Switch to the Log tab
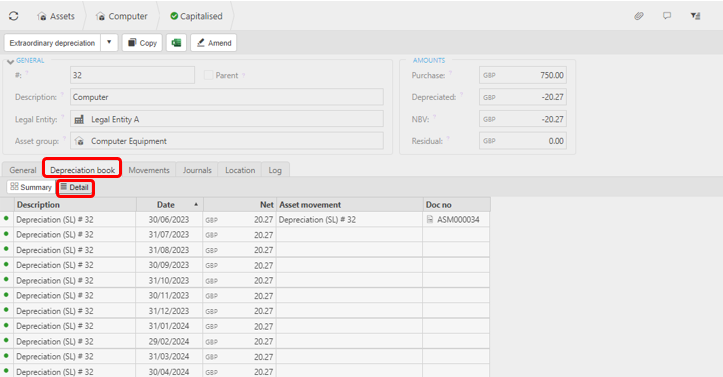This screenshot has height=377, width=723. [275, 170]
